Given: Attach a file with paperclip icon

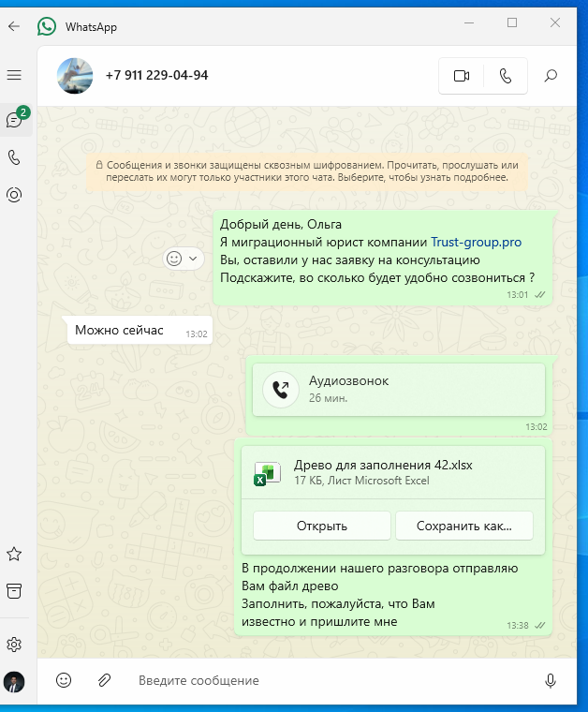Looking at the screenshot, I should point(104,680).
